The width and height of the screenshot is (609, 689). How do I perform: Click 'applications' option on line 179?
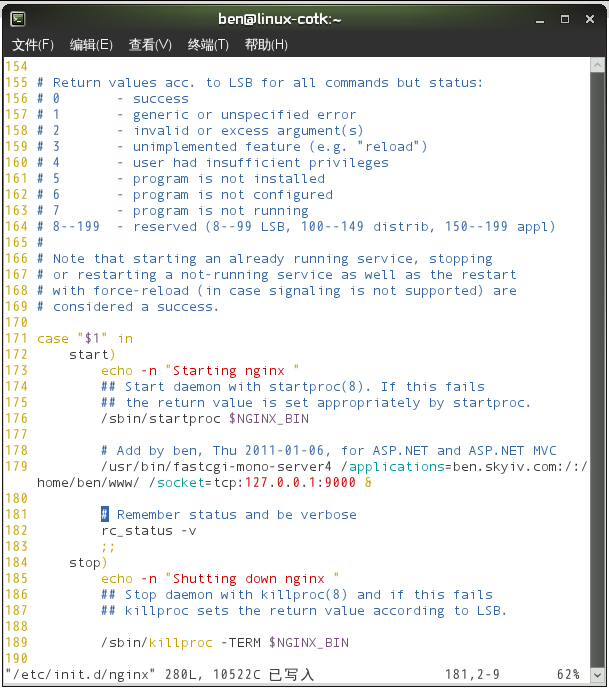(x=397, y=467)
